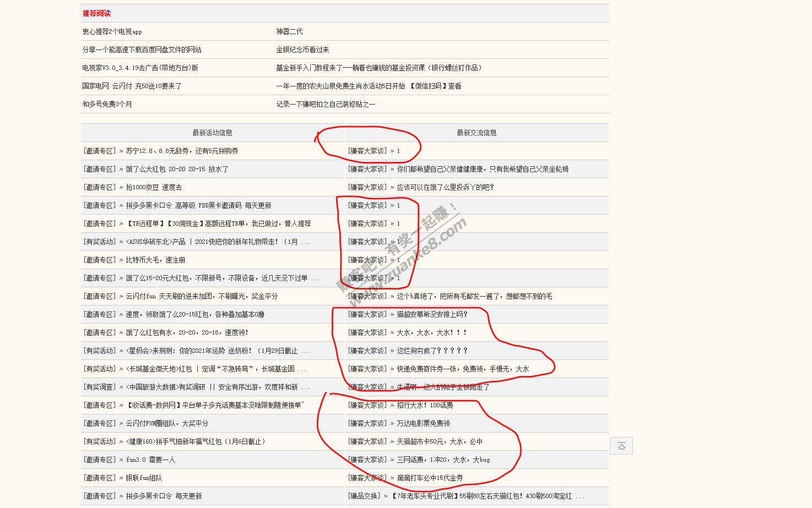Click the back-to-top arrow icon
Screen dimensions: 812x508
[x=621, y=446]
